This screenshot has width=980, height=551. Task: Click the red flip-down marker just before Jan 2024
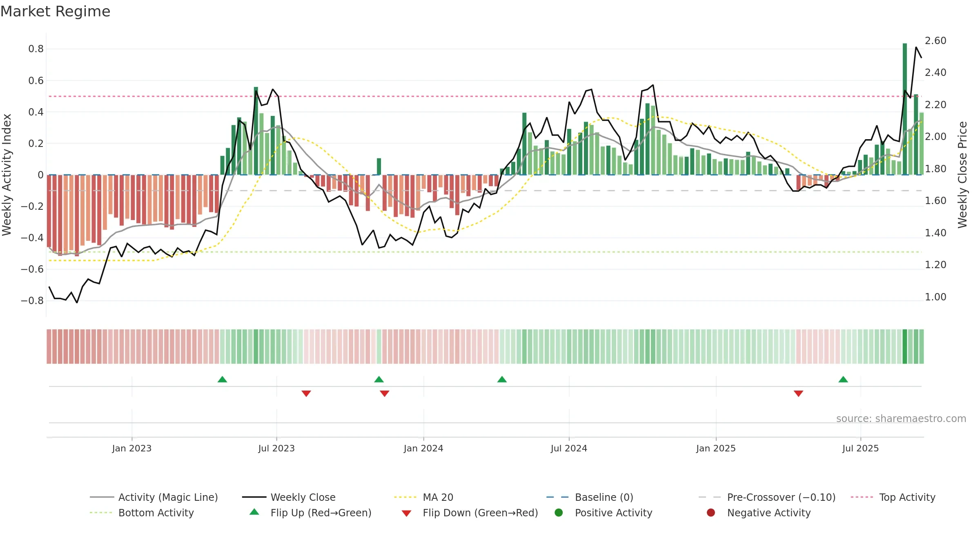tap(385, 393)
